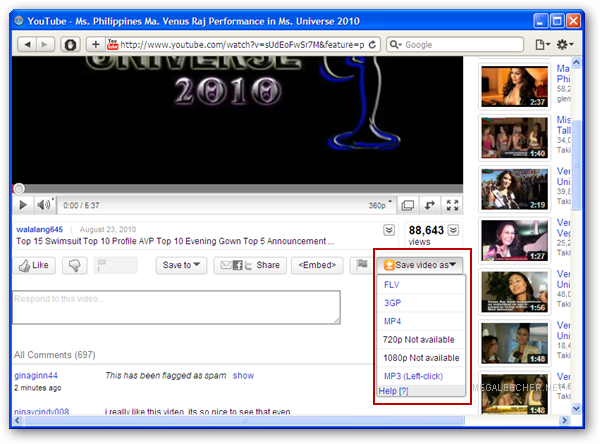Open the page menu icon
This screenshot has height=444, width=600.
click(542, 45)
